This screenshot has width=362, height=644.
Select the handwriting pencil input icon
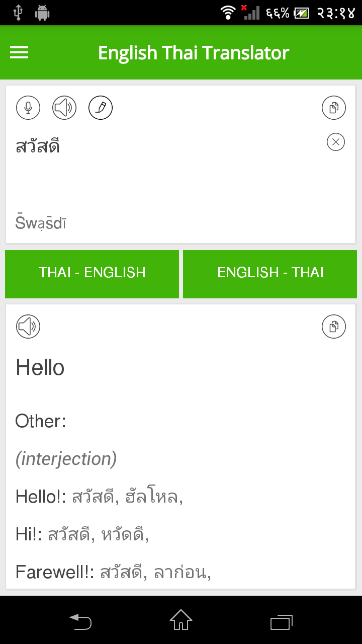[x=100, y=107]
